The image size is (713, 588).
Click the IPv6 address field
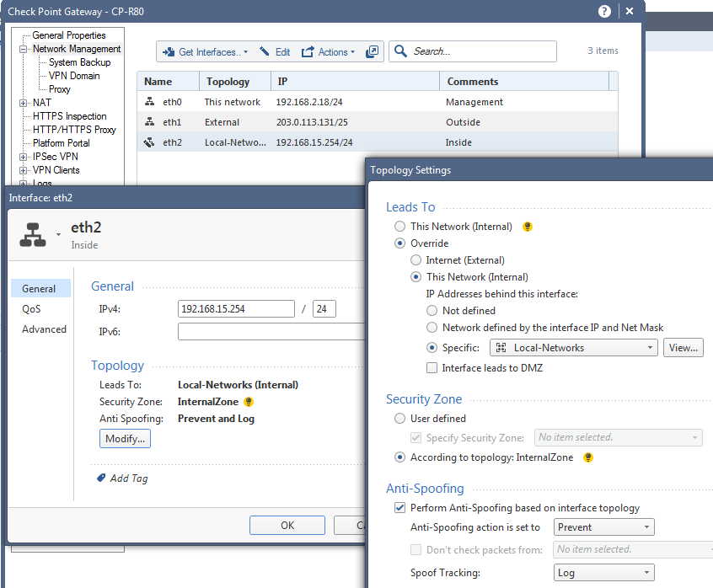tap(271, 332)
